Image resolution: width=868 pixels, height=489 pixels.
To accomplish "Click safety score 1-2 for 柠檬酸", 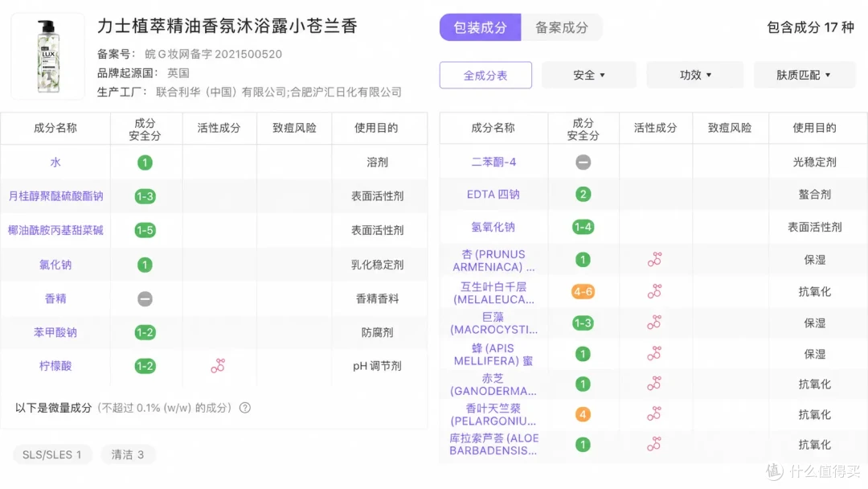I will coord(145,366).
